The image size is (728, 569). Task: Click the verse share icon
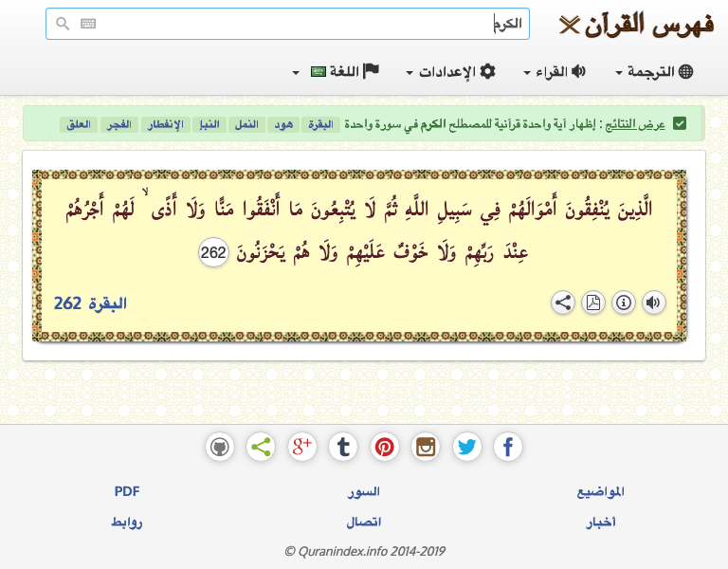(563, 303)
